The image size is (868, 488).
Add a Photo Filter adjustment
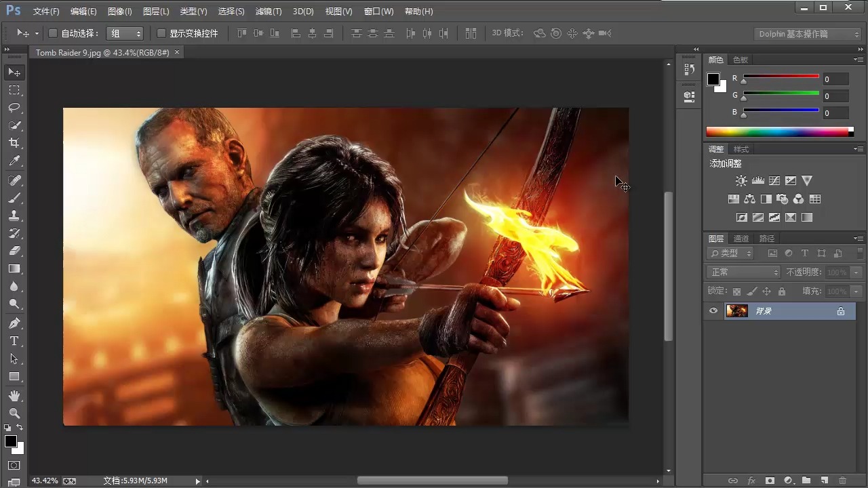pos(783,199)
